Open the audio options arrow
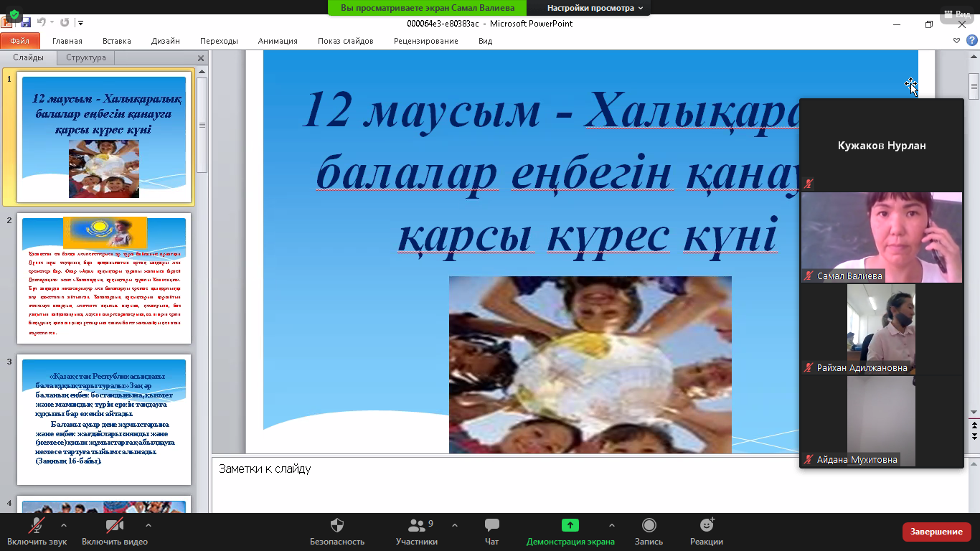 click(x=64, y=525)
